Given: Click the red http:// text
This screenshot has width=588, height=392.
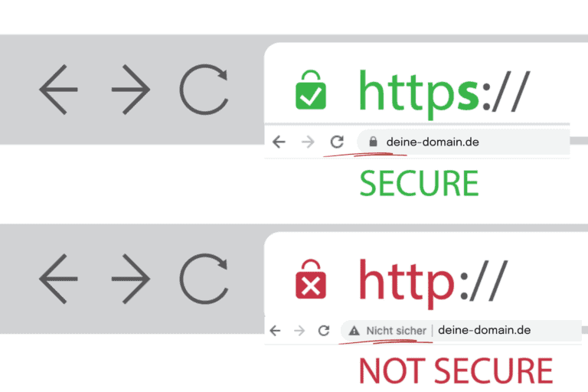Looking at the screenshot, I should (433, 283).
